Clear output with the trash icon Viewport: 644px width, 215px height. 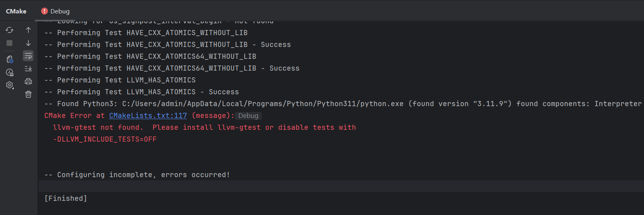click(x=28, y=94)
